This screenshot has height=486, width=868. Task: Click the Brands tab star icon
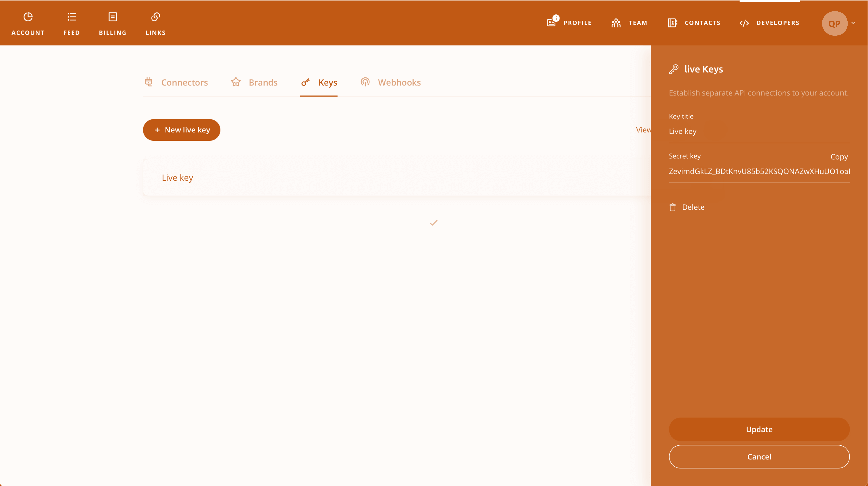[236, 82]
